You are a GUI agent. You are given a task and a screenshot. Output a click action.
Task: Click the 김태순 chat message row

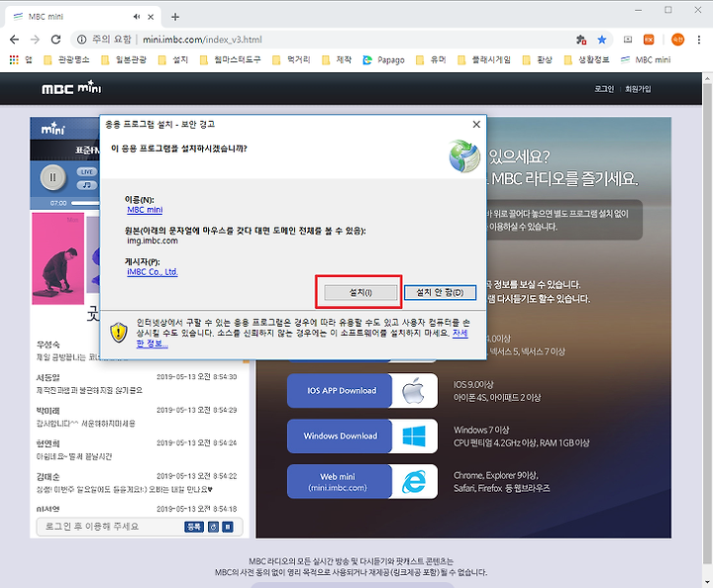click(137, 483)
